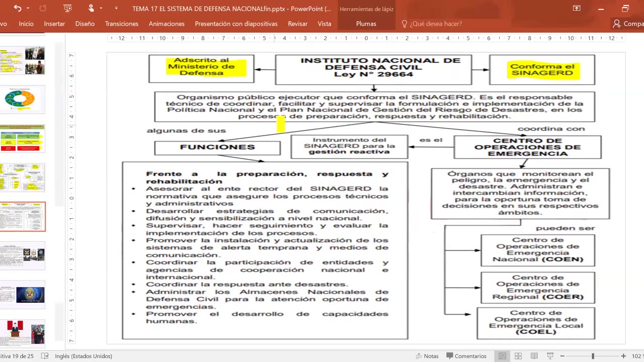This screenshot has height=362, width=644.
Task: Select the thumbnail with green and yellow table
Action: point(23,139)
